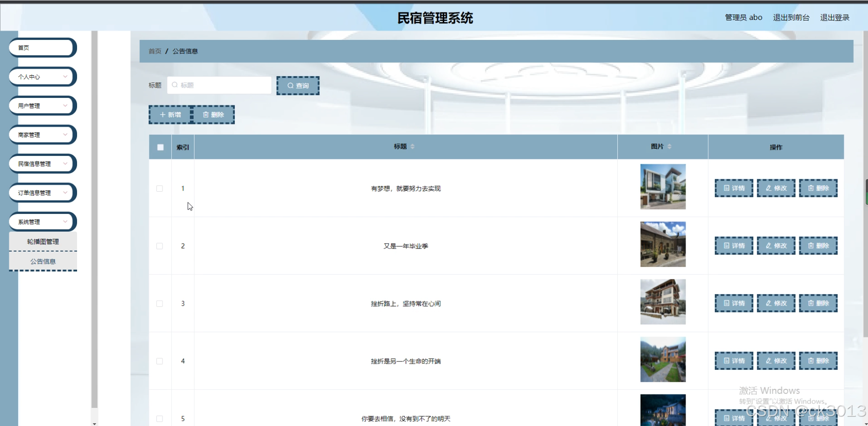Click the 民宿管理系统 page title
This screenshot has height=426, width=868.
point(435,18)
